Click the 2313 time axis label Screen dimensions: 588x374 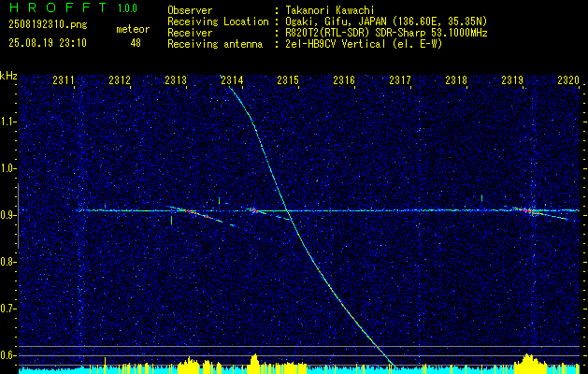pyautogui.click(x=176, y=79)
